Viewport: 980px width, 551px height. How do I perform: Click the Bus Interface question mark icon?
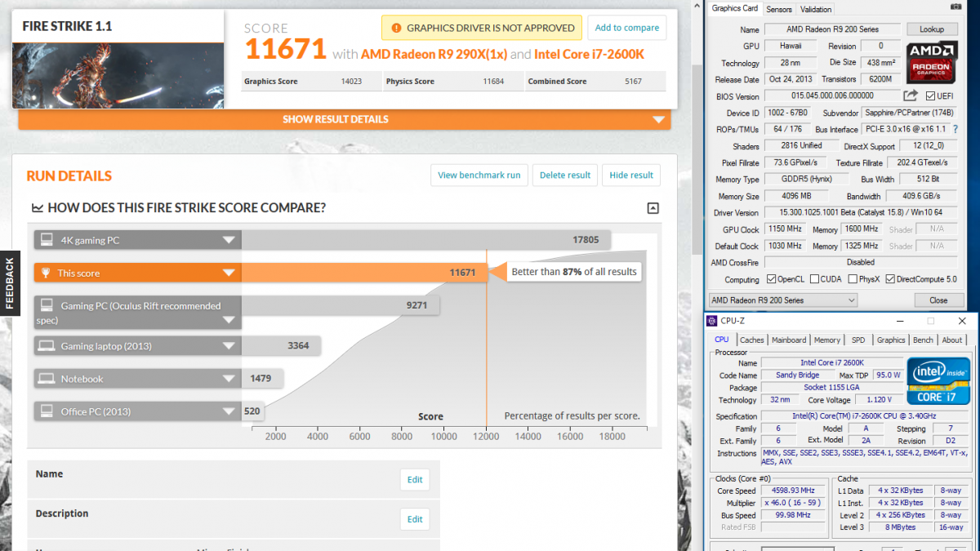point(955,129)
